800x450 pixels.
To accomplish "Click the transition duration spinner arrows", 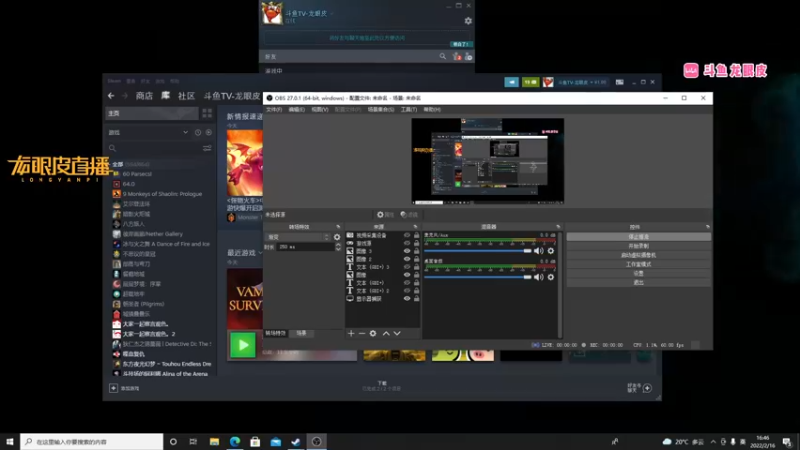I will [338, 247].
